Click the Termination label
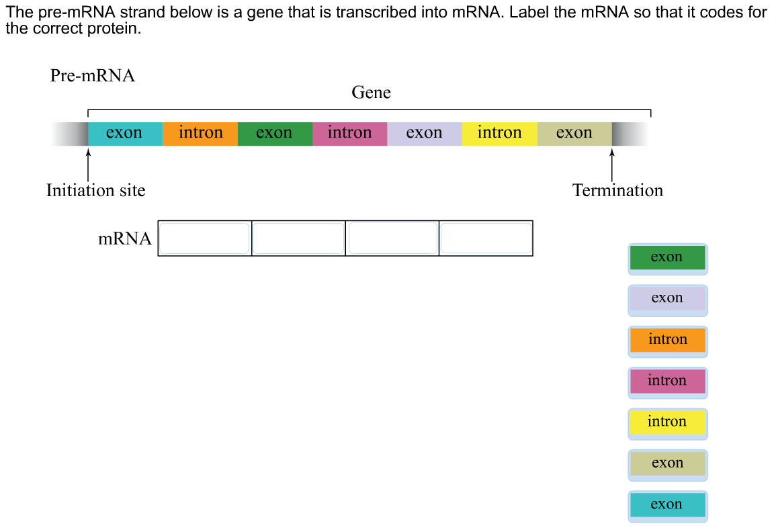Viewport: 774px width, 532px height. (617, 191)
